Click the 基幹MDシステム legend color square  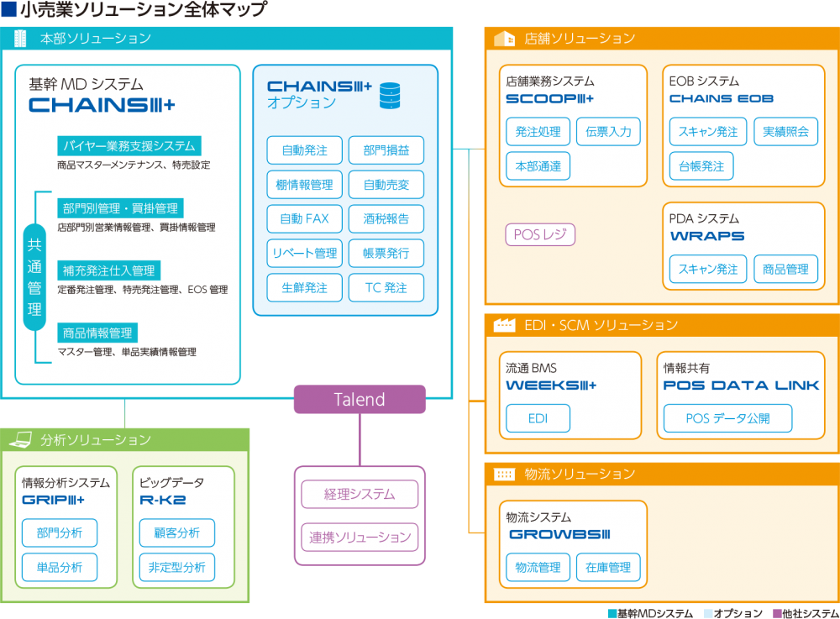coord(612,614)
